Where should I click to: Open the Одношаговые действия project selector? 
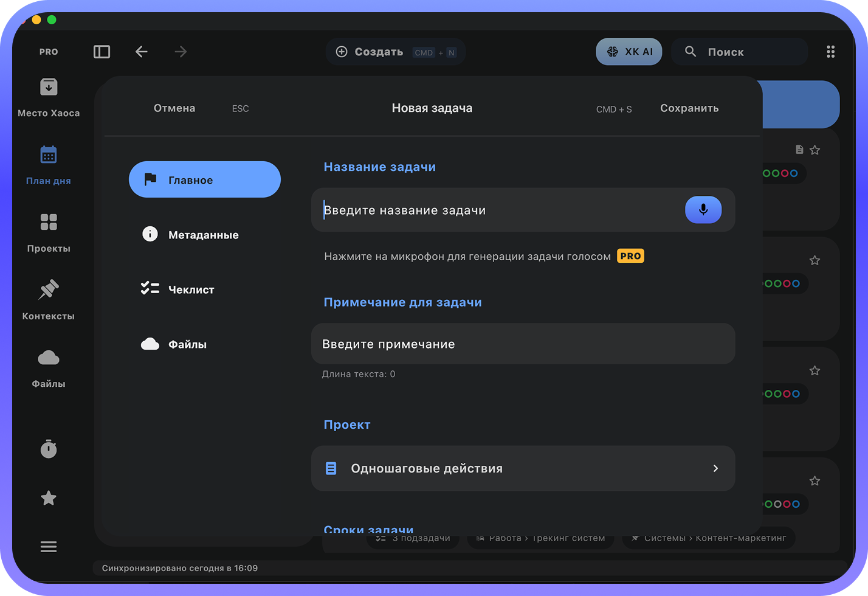(523, 468)
